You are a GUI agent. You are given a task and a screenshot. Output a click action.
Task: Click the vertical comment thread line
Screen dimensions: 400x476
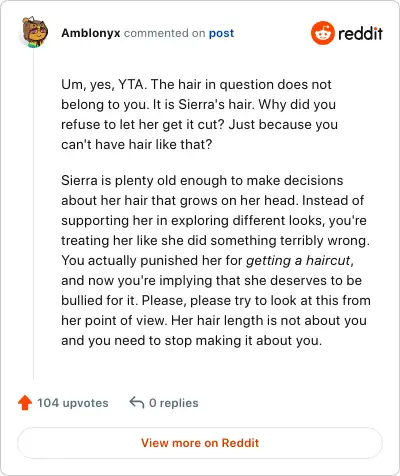tap(34, 215)
